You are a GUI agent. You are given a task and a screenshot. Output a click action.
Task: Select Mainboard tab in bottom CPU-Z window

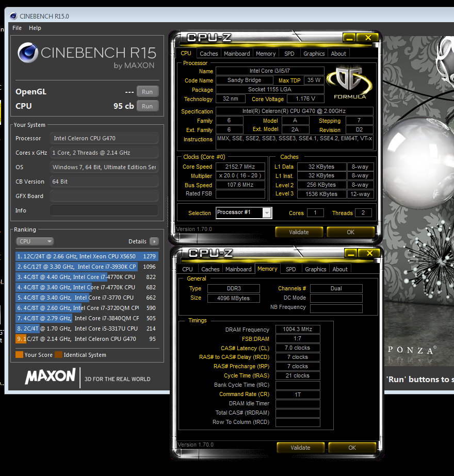(238, 269)
